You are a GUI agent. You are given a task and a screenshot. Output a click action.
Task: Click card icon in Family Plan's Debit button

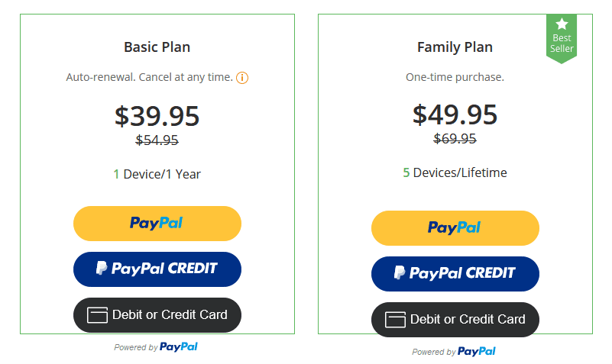coord(395,320)
